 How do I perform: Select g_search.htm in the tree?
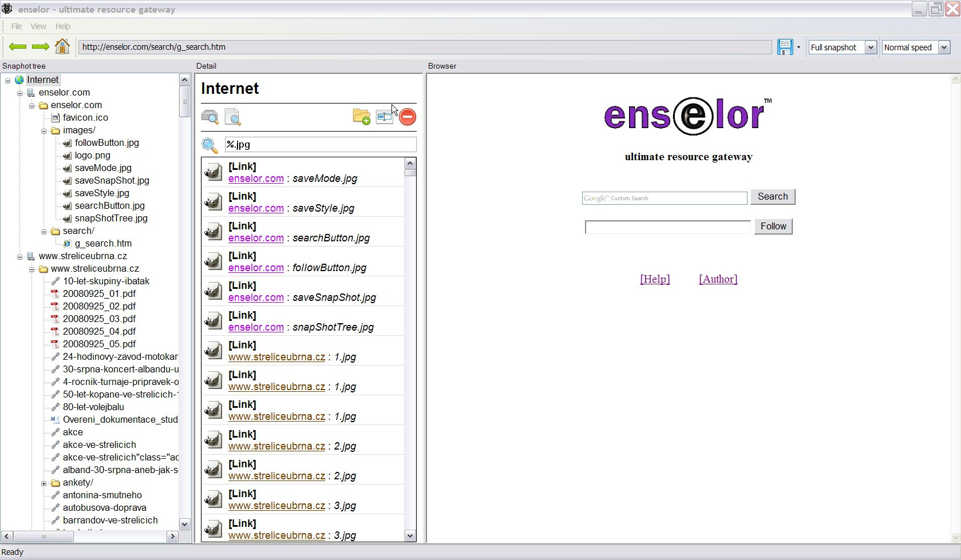click(x=103, y=243)
